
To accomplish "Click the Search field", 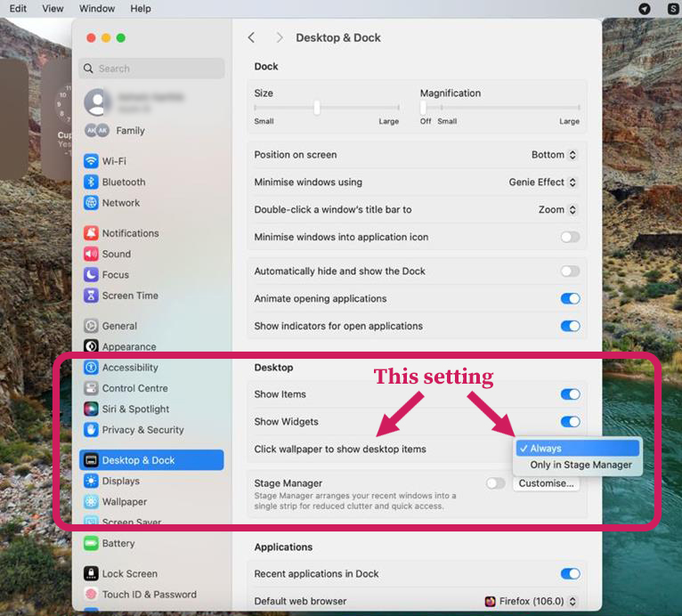I will coord(151,69).
